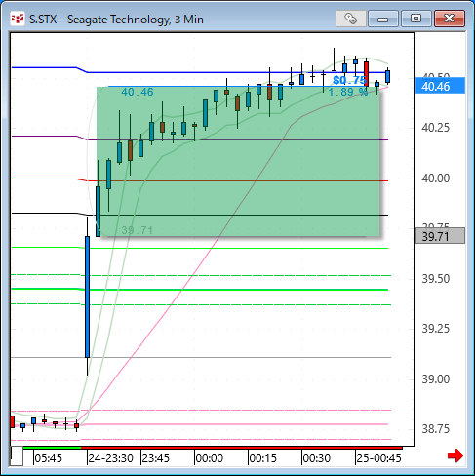475x476 pixels.
Task: Click the CQG chart app icon in title bar
Action: [x=18, y=19]
